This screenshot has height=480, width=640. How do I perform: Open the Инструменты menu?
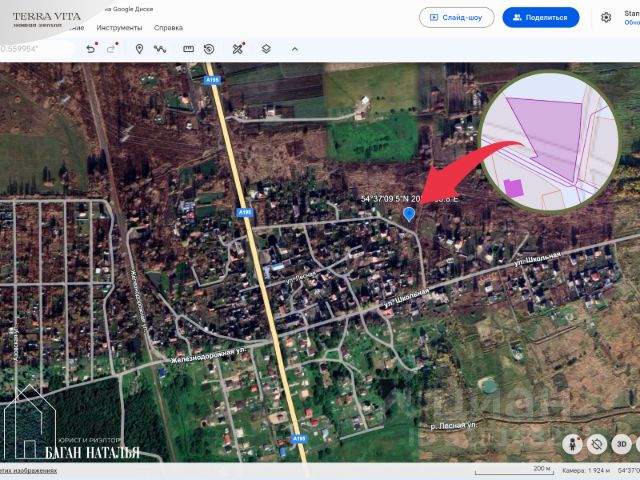(x=119, y=28)
